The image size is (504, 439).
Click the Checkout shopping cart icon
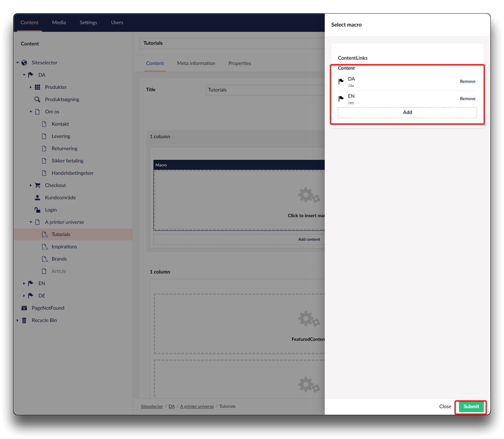(37, 185)
